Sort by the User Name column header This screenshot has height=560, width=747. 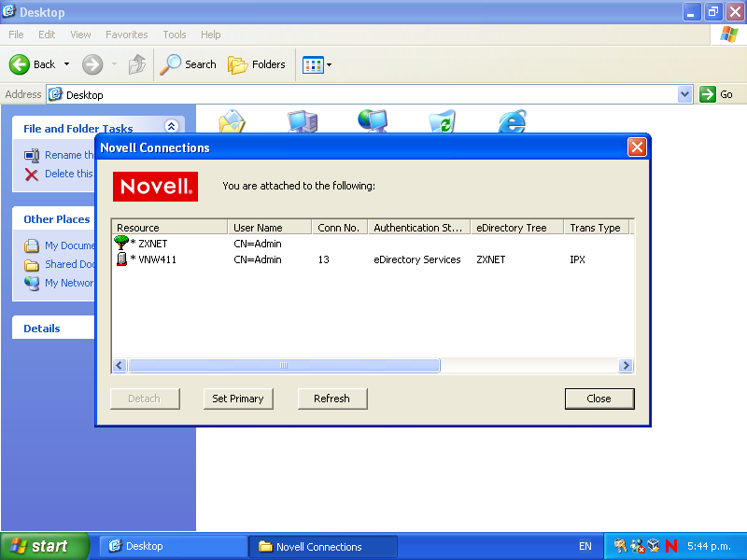270,227
